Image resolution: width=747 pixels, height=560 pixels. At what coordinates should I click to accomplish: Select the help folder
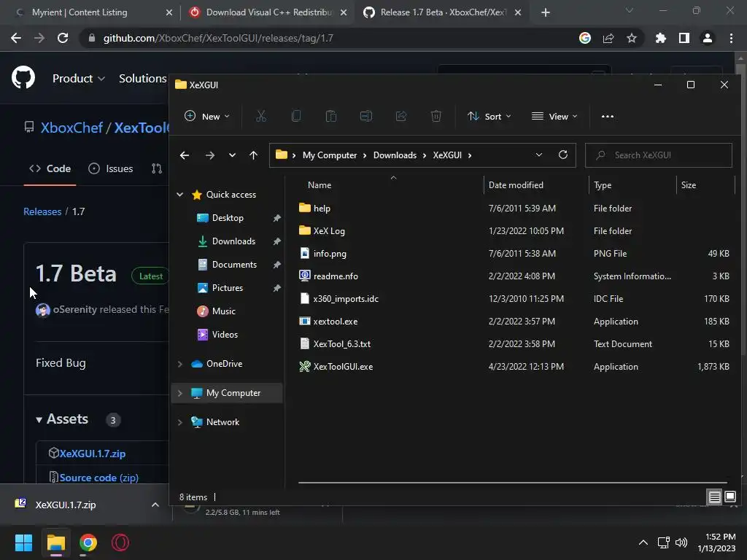pyautogui.click(x=322, y=208)
